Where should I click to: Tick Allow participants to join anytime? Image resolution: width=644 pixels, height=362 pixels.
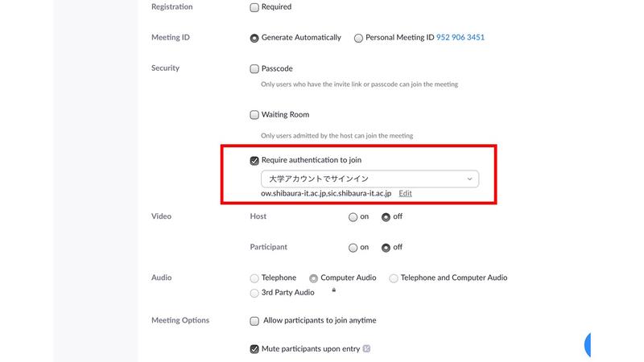(x=254, y=320)
